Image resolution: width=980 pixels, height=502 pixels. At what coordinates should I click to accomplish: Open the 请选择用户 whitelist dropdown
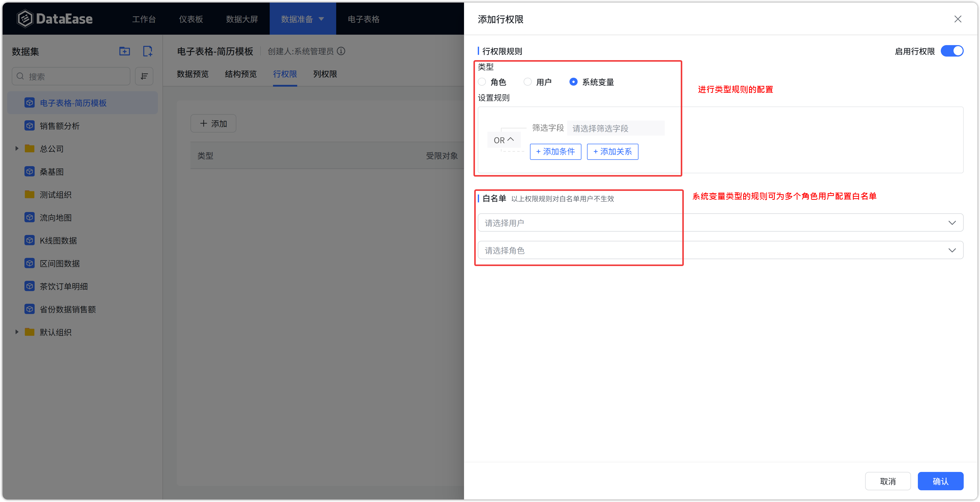[720, 223]
